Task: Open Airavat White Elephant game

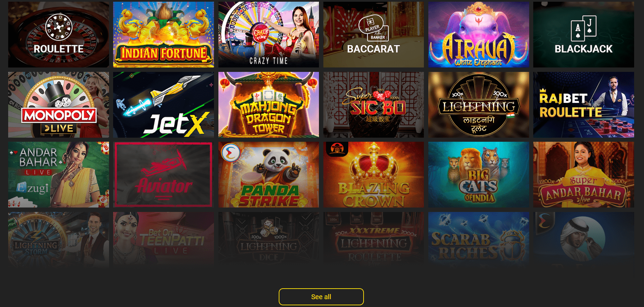Action: click(x=479, y=34)
